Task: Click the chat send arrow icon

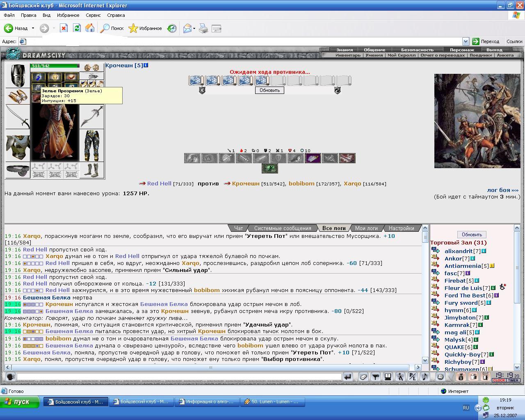Action: pos(347,377)
